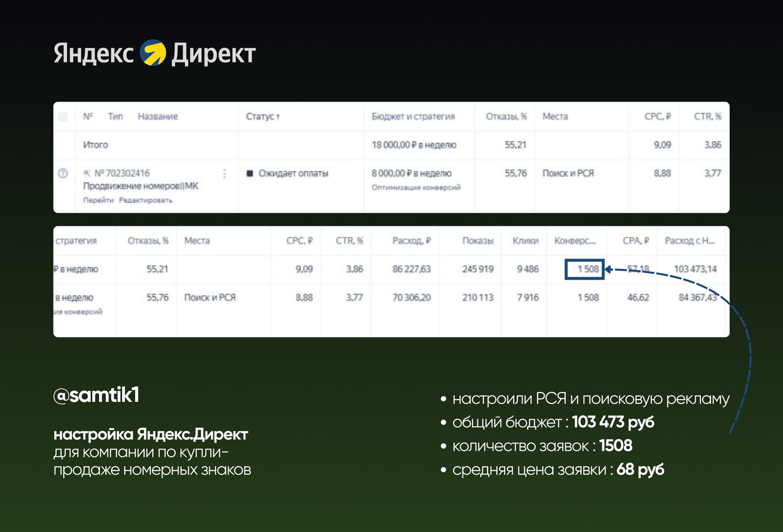This screenshot has width=783, height=532.
Task: Sort by the Статус column header arrow
Action: coord(278,117)
